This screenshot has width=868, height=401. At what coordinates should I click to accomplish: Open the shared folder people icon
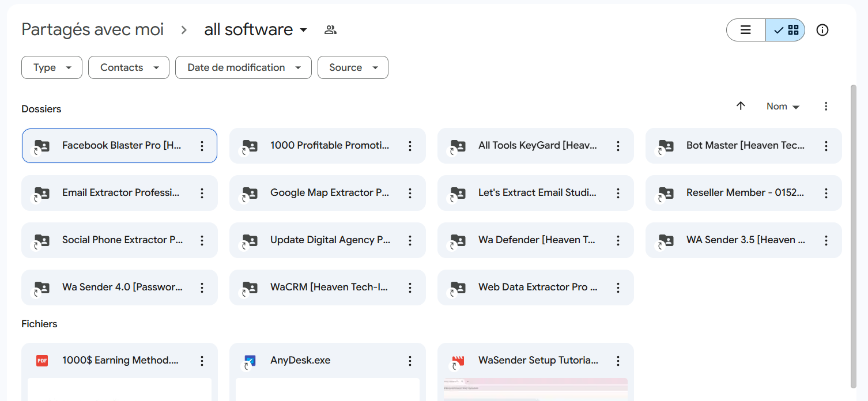(x=330, y=30)
